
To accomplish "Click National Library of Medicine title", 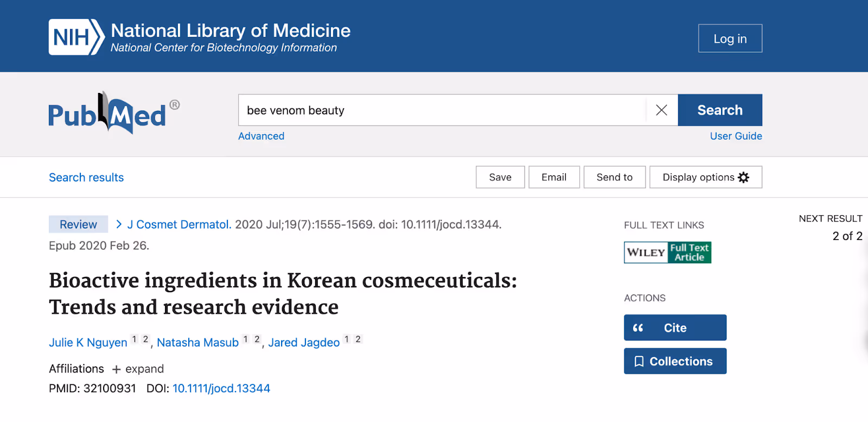I will (231, 30).
